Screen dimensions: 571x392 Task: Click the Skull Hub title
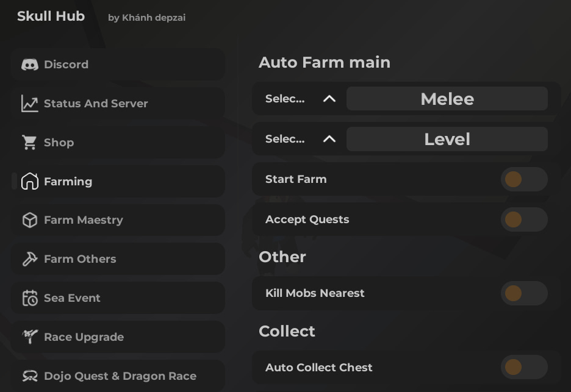tap(51, 16)
